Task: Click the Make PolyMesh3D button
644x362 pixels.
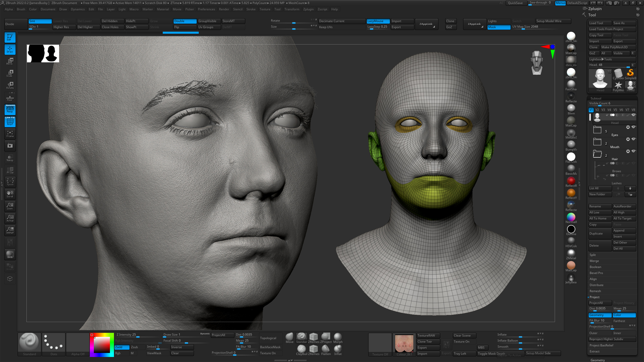Action: coord(615,47)
